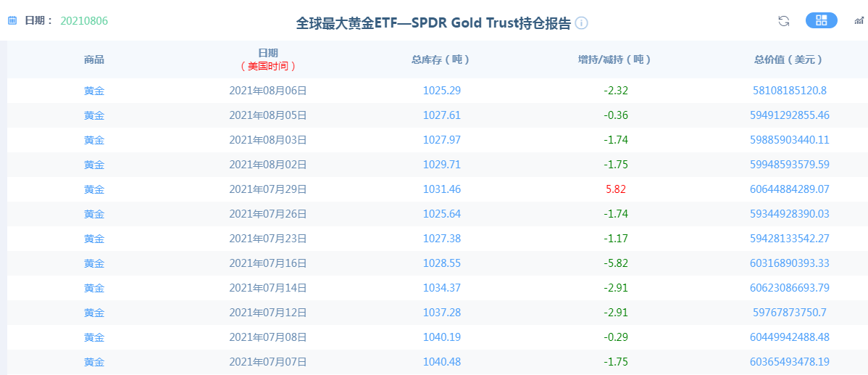
Task: Open the date picker showing 20210806
Action: coord(84,21)
